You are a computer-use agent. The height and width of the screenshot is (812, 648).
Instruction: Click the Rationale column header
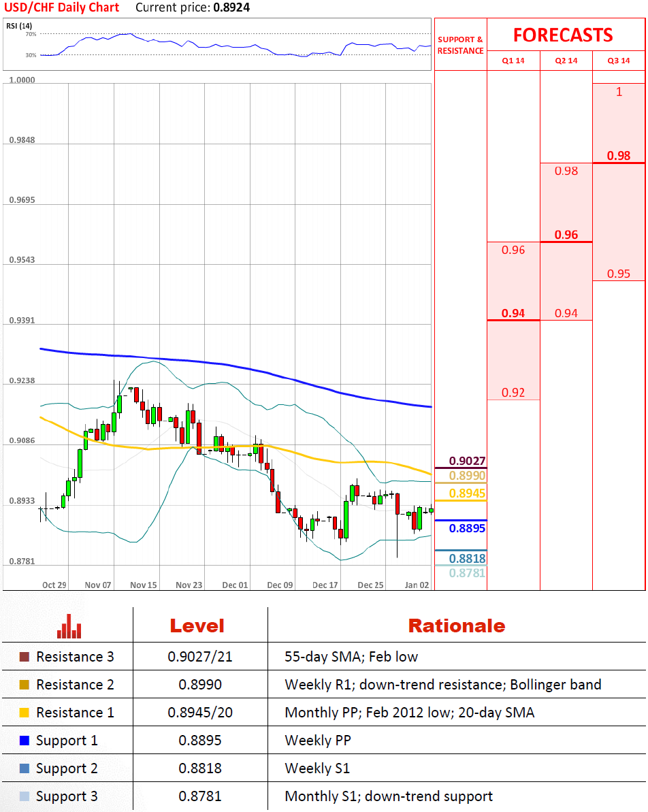(456, 626)
